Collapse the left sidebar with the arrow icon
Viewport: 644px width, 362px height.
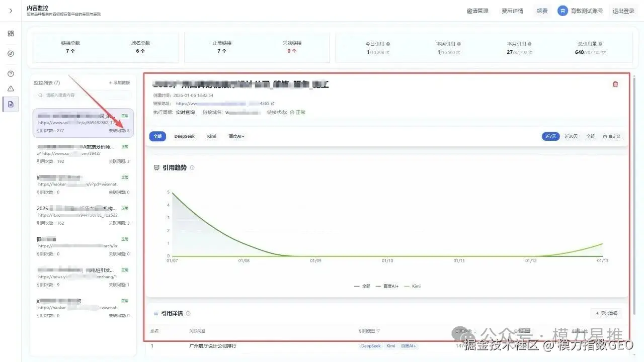point(10,10)
